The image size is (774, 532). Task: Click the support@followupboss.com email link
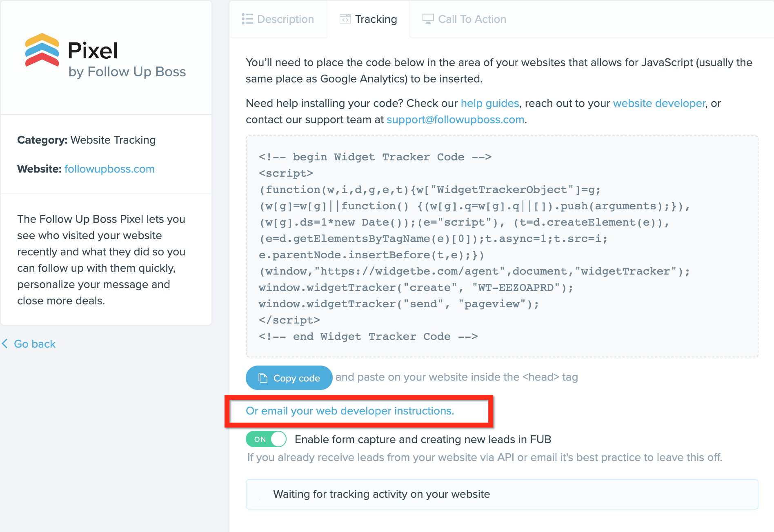coord(455,120)
